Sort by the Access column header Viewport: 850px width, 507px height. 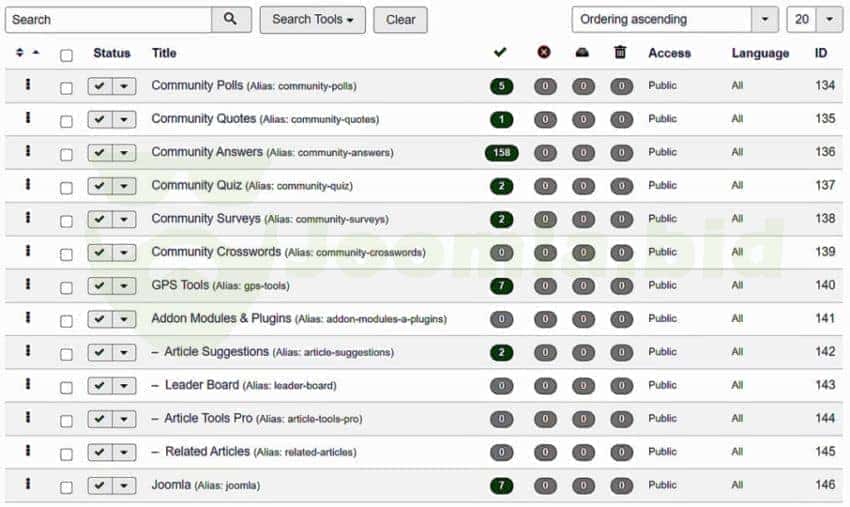pyautogui.click(x=669, y=53)
